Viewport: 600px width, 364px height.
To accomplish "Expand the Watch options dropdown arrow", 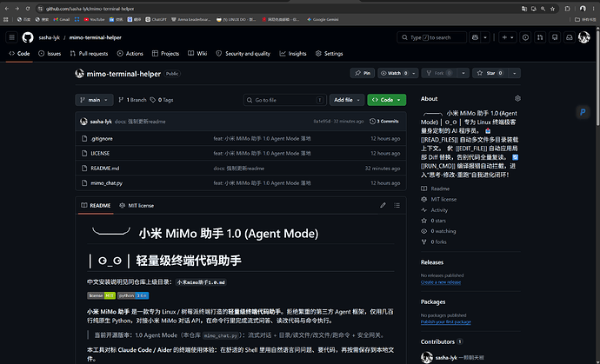I will [x=414, y=73].
